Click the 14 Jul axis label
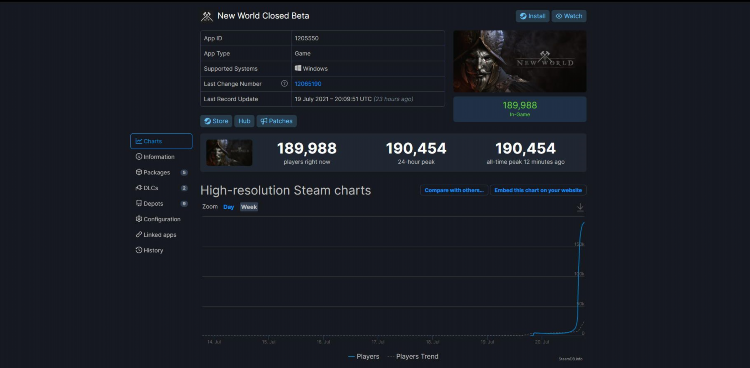Screen dimensions: 750x368 click(213, 342)
